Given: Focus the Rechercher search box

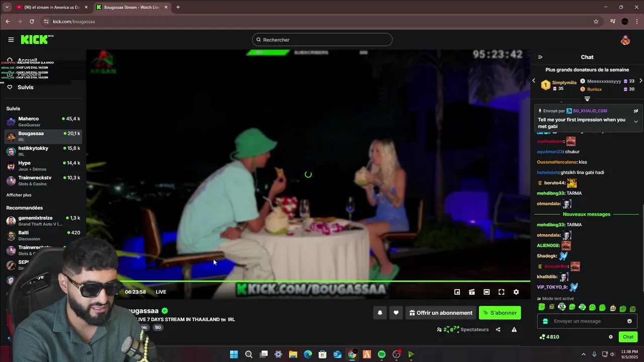Looking at the screenshot, I should 322,40.
